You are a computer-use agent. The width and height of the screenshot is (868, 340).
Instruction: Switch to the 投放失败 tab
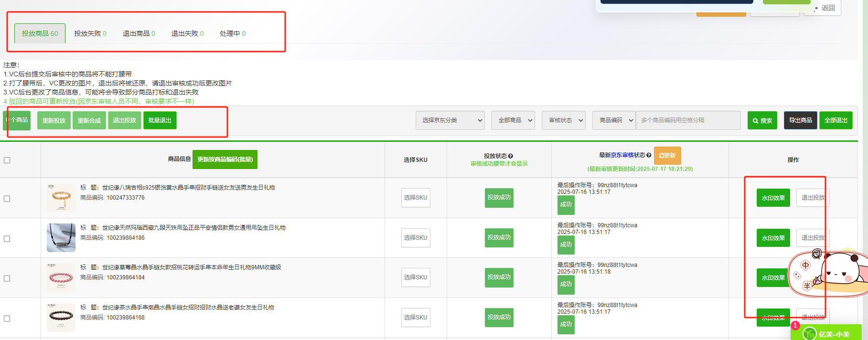(90, 33)
